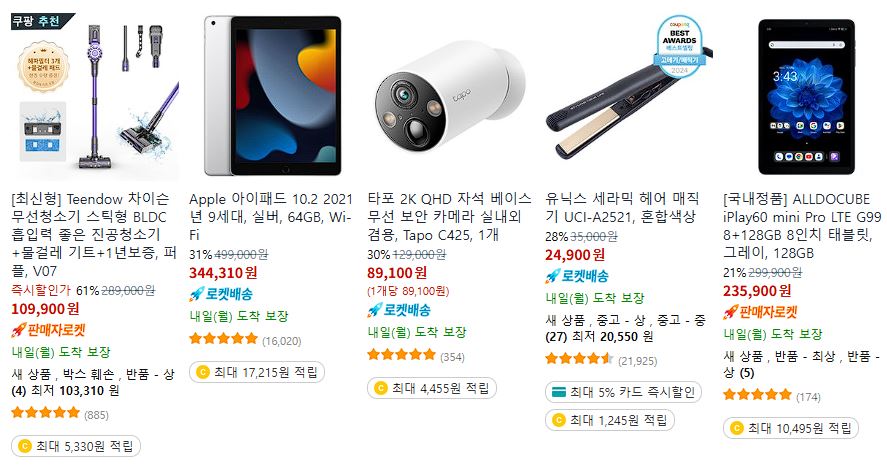Open the Apple 아이패드 10.2 2021년 9세대 title link
887x467 pixels.
click(x=271, y=217)
